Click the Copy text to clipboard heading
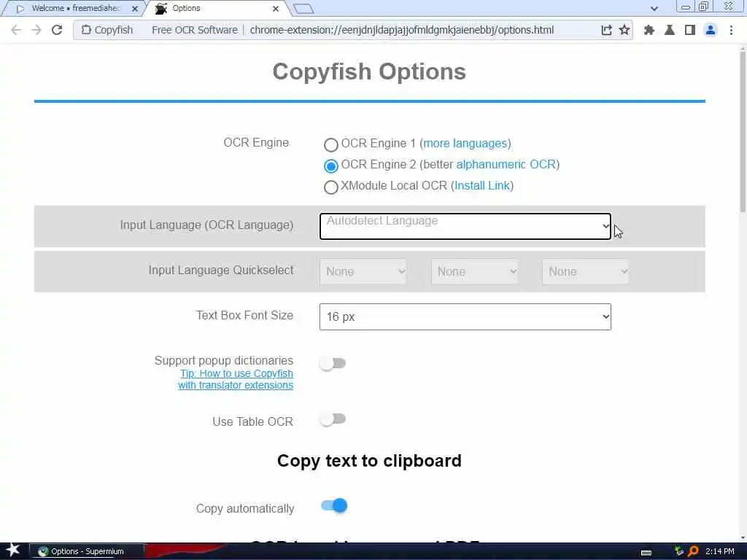The image size is (747, 560). [x=369, y=461]
